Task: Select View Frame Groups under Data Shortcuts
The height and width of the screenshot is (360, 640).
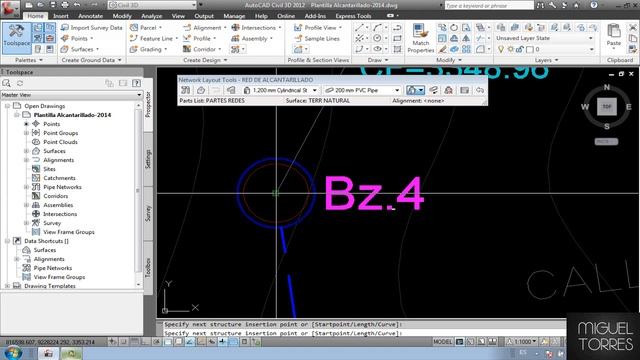Action: coord(59,277)
